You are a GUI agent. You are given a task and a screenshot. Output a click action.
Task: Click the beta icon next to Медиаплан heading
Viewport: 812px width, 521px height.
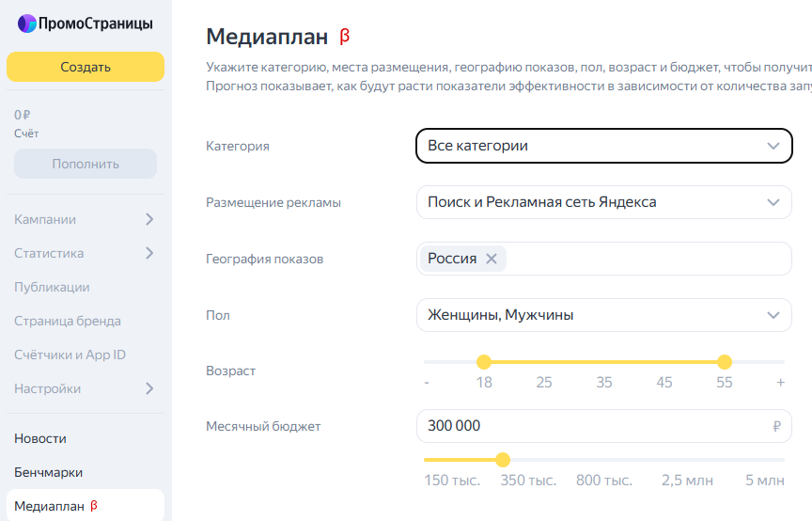pyautogui.click(x=345, y=37)
